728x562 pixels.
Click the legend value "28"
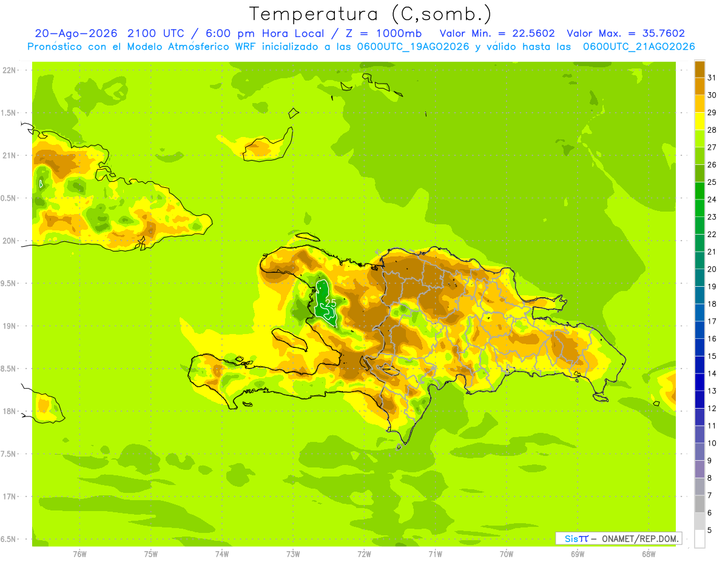coord(712,130)
